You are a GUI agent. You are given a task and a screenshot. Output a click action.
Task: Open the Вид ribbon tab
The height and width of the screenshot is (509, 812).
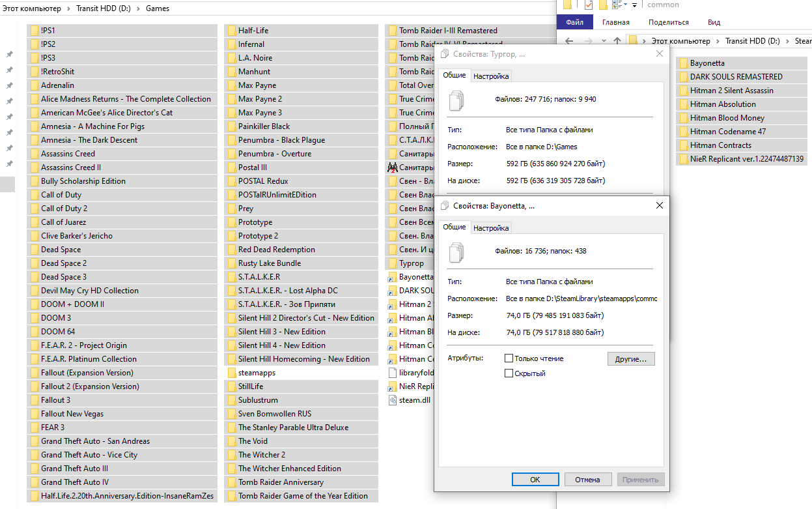tap(714, 22)
